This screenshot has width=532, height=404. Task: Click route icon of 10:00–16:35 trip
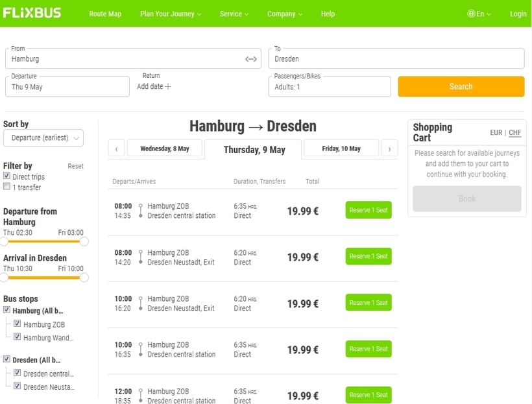click(x=141, y=350)
